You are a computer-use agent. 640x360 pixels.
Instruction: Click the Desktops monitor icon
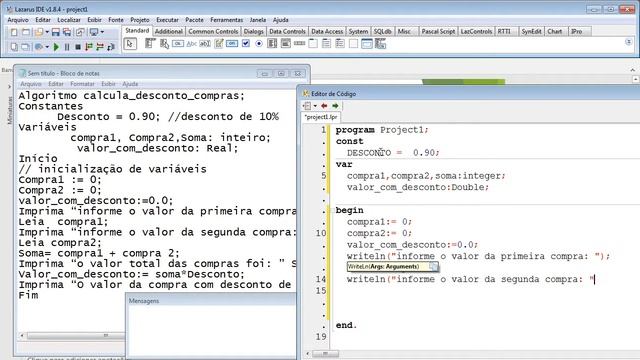coord(94,32)
